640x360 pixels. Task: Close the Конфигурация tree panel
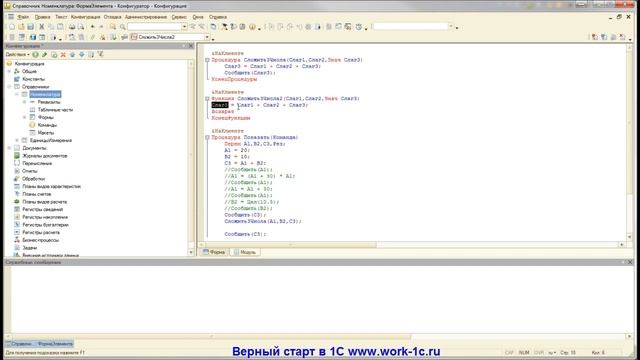(191, 46)
